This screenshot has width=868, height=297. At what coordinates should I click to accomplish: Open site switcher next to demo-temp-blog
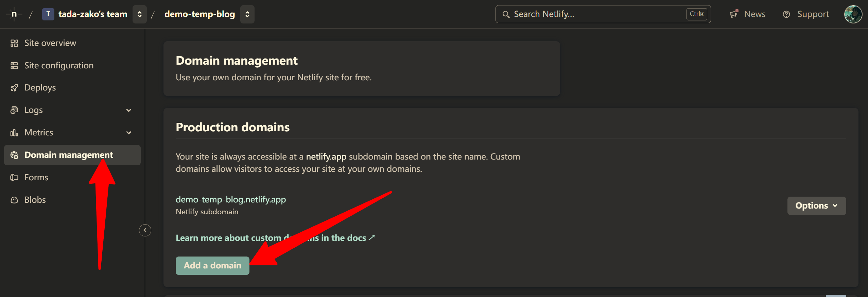[x=247, y=14]
